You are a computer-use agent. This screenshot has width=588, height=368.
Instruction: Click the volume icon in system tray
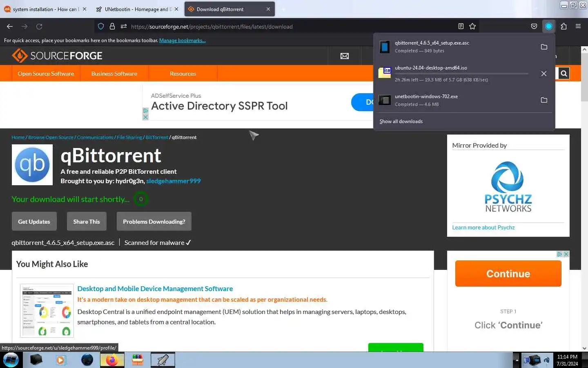[546, 360]
